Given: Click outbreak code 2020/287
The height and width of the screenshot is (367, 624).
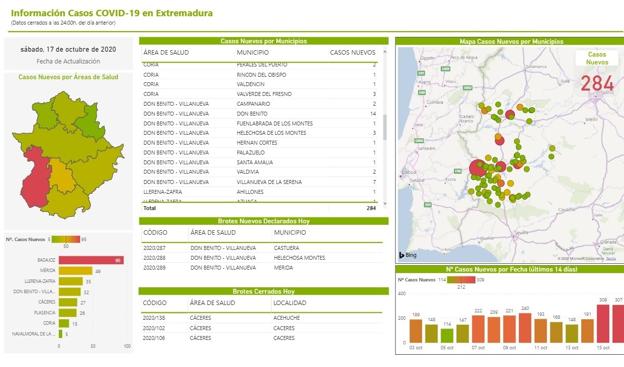Looking at the screenshot, I should pos(154,248).
